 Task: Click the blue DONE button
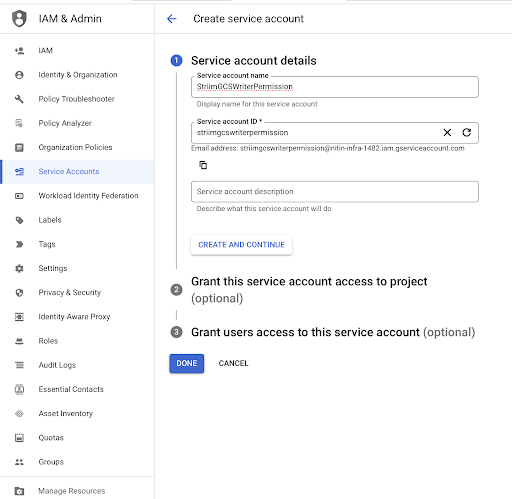(187, 363)
